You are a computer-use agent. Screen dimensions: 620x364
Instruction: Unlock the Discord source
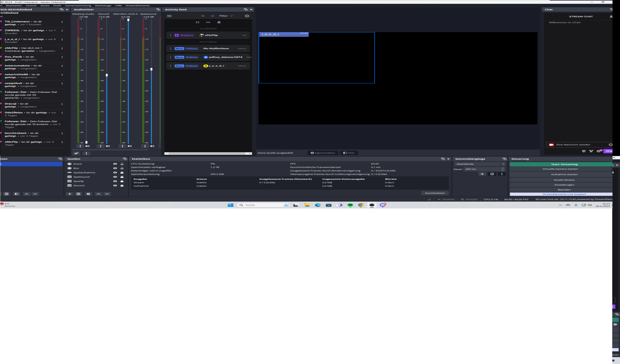pyautogui.click(x=122, y=186)
